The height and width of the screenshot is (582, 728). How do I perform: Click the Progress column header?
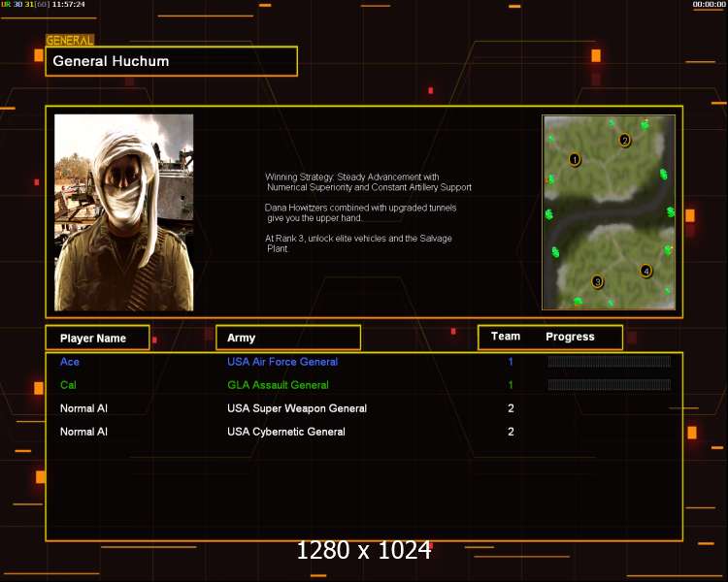coord(570,337)
